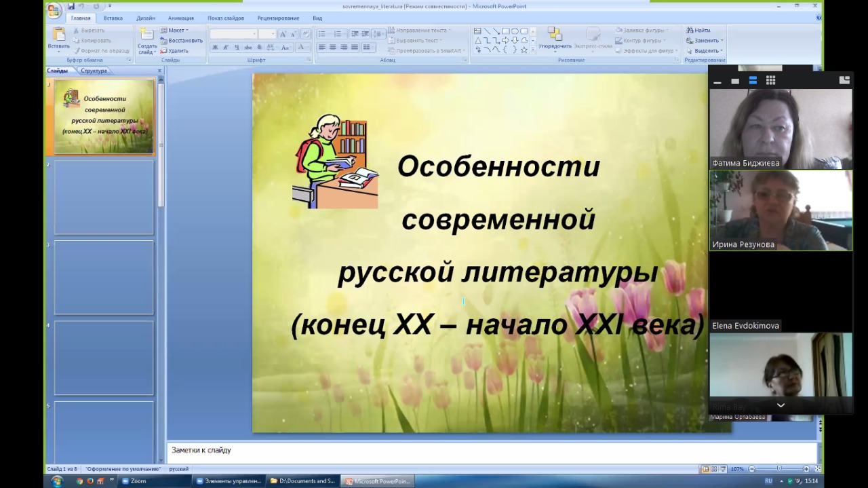This screenshot has height=488, width=868.
Task: Toggle align text right
Action: [x=344, y=48]
